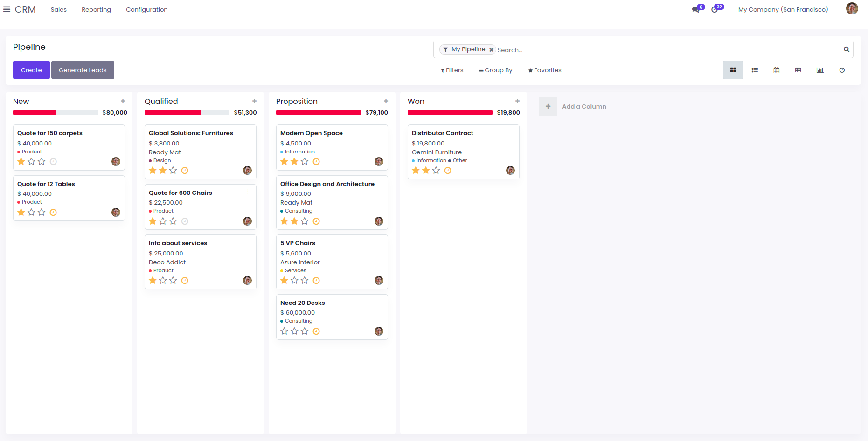Switch to activity view
This screenshot has width=868, height=441.
pos(842,70)
